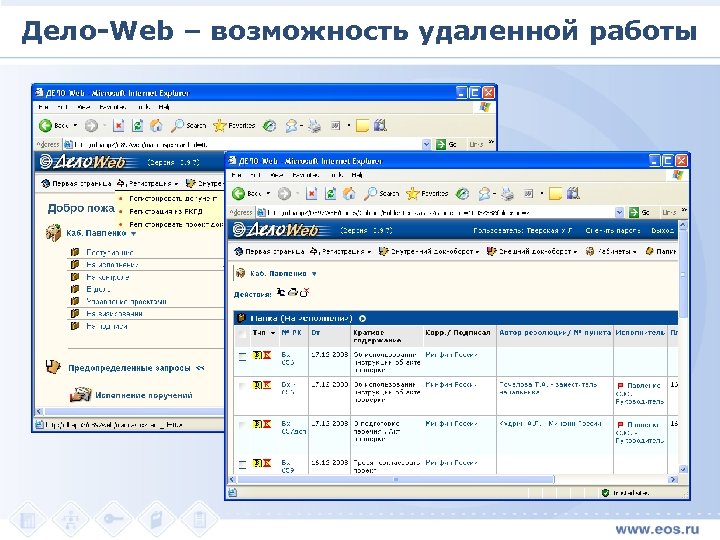Click Исполнение поручений link in back window
The width and height of the screenshot is (720, 540).
(x=144, y=395)
